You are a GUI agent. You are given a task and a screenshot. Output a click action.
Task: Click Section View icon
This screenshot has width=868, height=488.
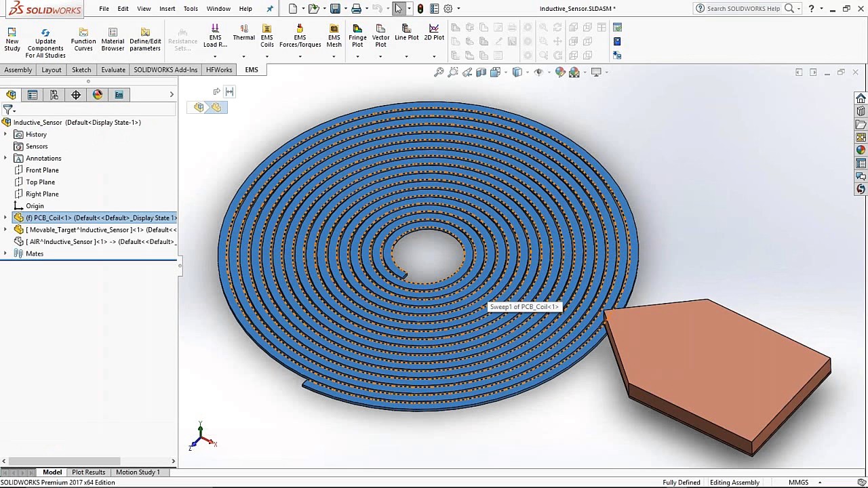coord(481,72)
